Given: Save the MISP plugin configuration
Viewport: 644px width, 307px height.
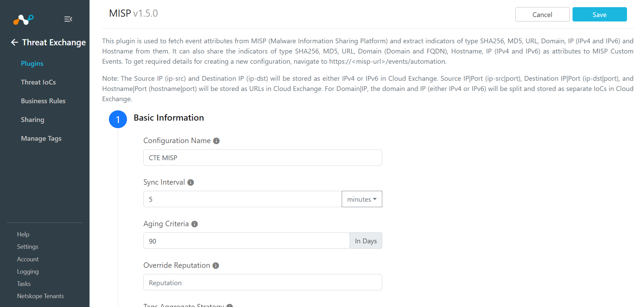Looking at the screenshot, I should coord(599,14).
